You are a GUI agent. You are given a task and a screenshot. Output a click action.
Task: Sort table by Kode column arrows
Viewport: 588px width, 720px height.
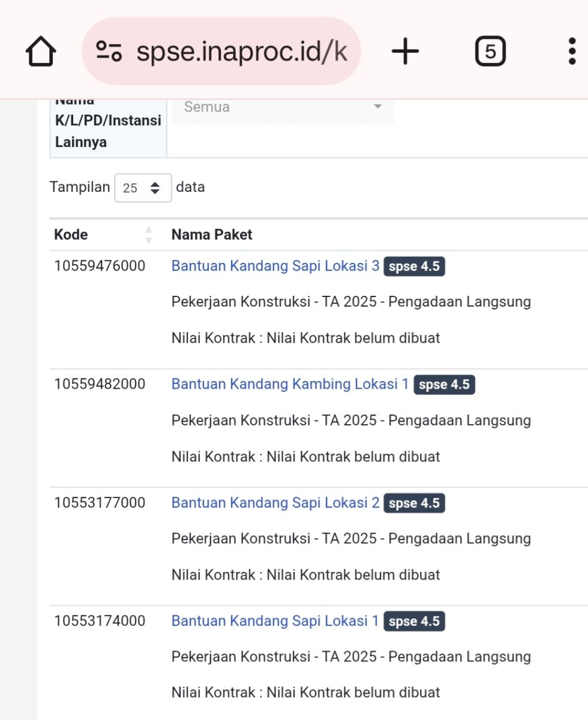coord(149,235)
